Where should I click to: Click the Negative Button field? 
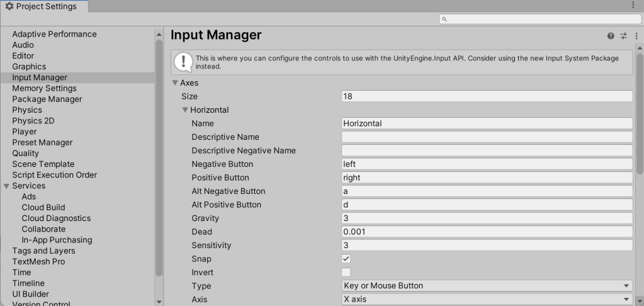(487, 164)
